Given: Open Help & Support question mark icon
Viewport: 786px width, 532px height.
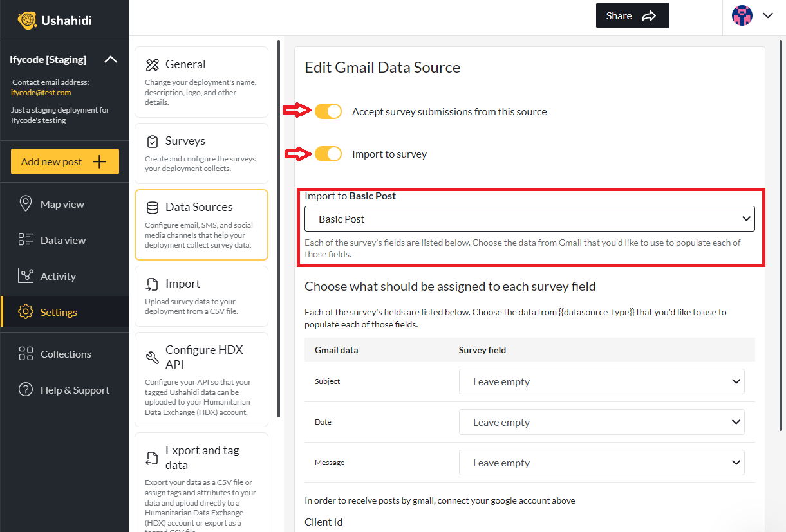Looking at the screenshot, I should click(x=27, y=389).
